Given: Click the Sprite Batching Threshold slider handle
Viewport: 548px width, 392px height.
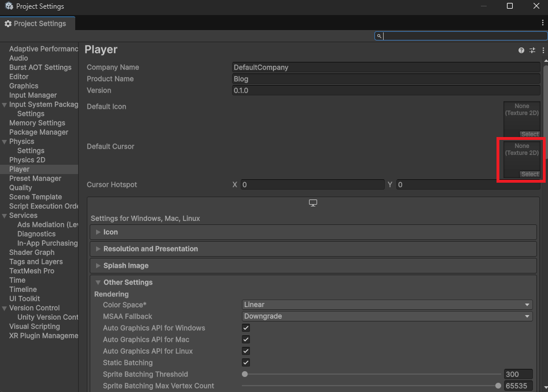Looking at the screenshot, I should pyautogui.click(x=245, y=374).
